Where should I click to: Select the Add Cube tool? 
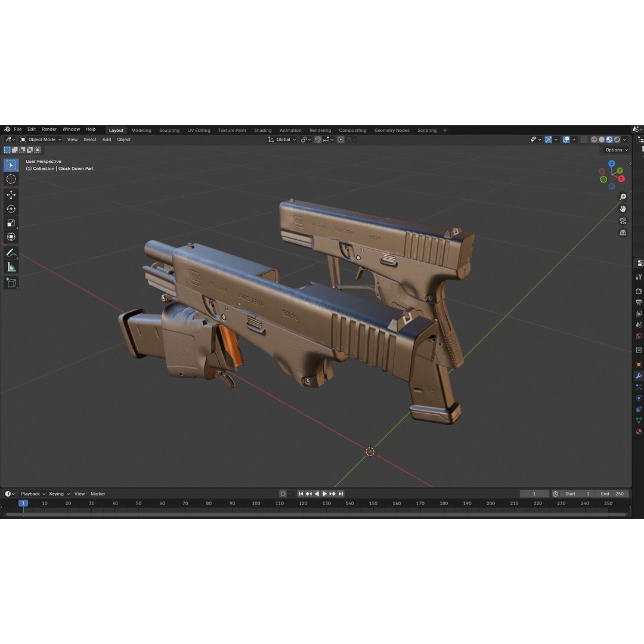[x=11, y=283]
